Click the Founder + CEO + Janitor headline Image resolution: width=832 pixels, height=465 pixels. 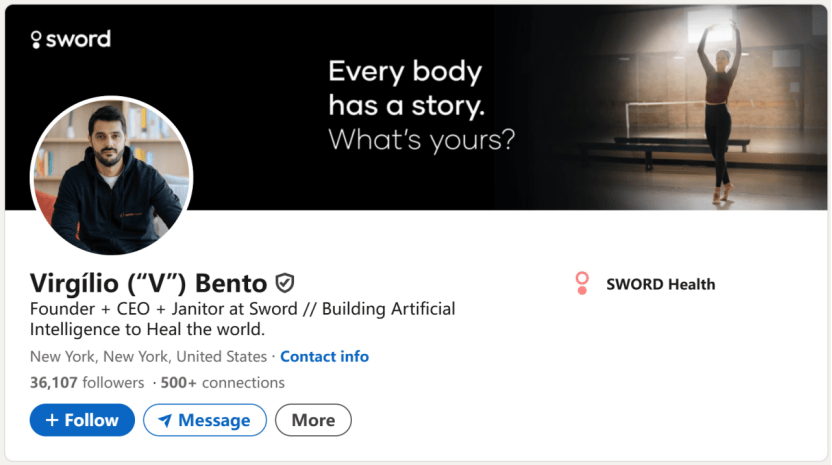(x=242, y=318)
